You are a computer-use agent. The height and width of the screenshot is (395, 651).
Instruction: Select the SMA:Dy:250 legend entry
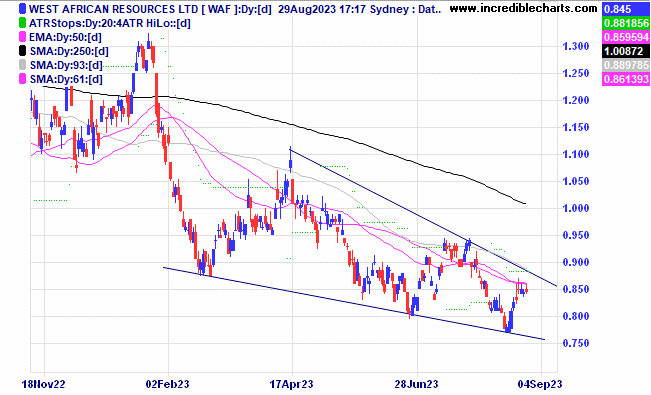[x=69, y=52]
